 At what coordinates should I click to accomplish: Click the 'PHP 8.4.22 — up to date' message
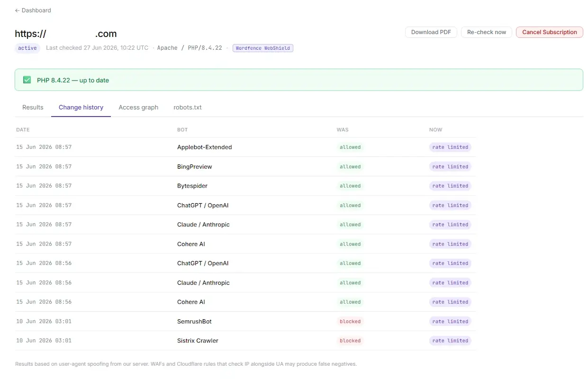click(x=73, y=80)
